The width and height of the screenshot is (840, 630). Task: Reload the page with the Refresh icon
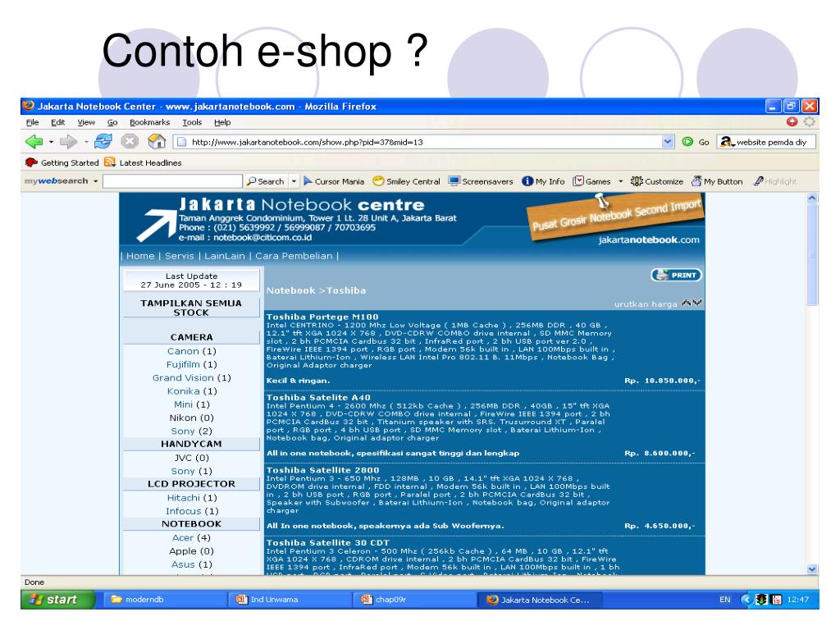pos(103,141)
